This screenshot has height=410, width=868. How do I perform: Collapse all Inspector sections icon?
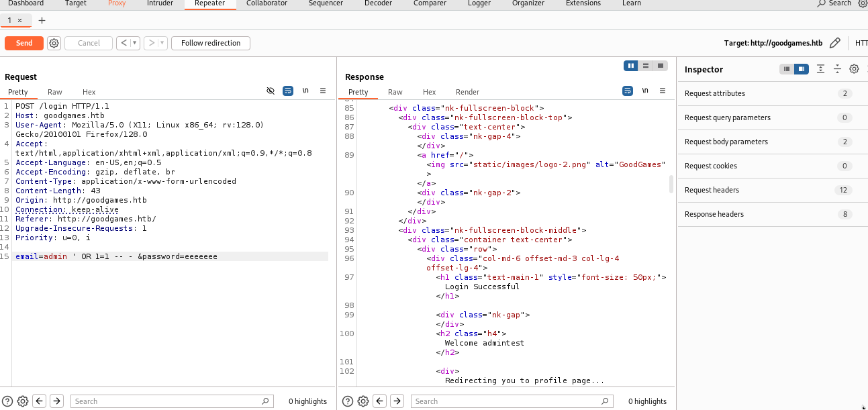(x=837, y=69)
